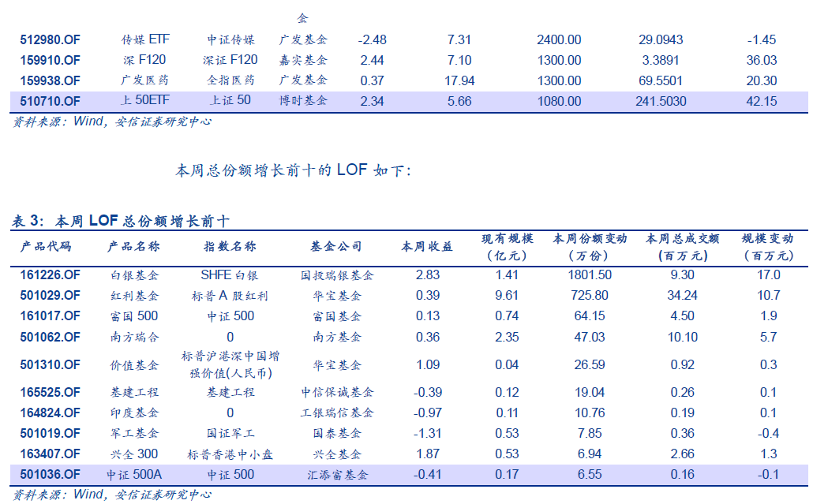
Task: Click turnover value 34.24
Action: [x=682, y=296]
